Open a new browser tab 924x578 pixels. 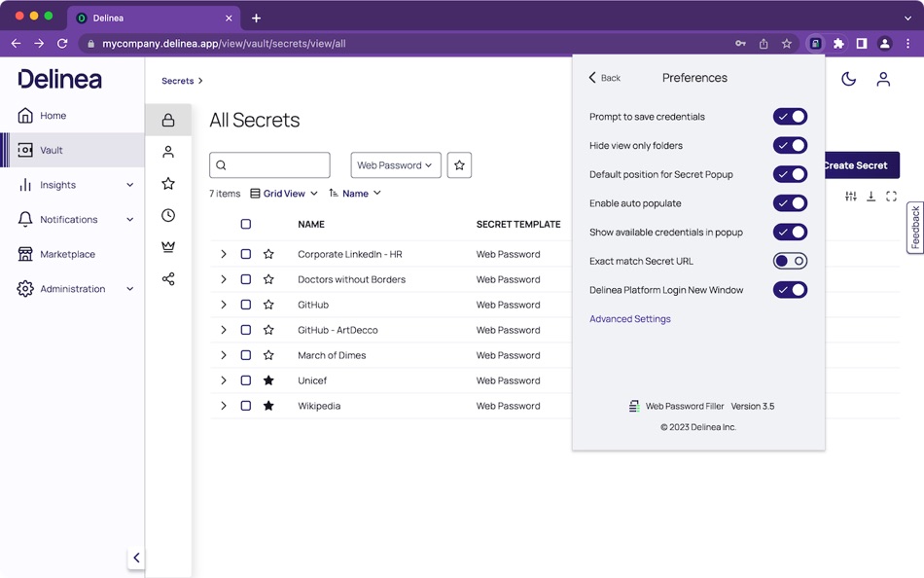257,18
